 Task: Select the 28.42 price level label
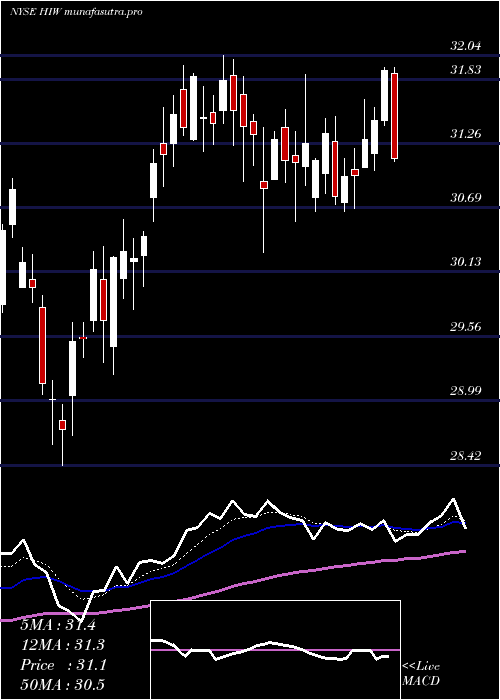point(466,455)
